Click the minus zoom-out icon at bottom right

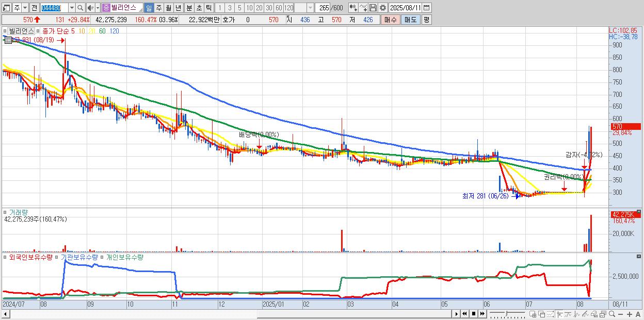pos(620,314)
